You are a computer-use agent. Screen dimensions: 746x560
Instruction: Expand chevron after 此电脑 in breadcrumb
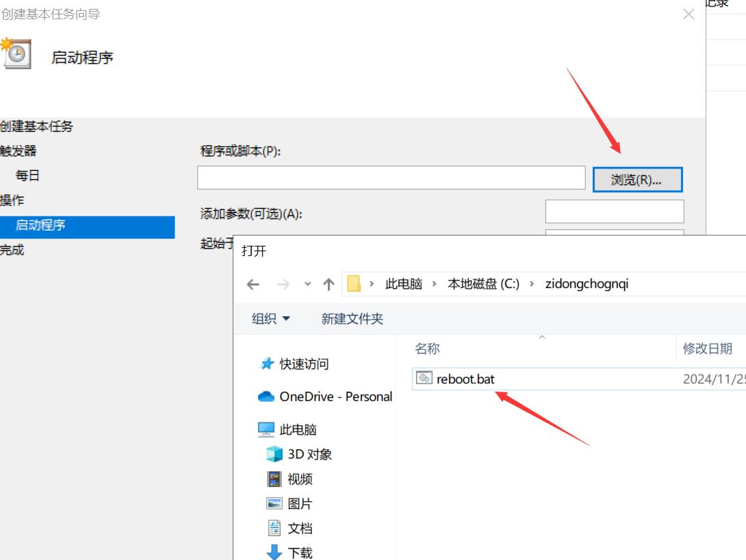(435, 284)
